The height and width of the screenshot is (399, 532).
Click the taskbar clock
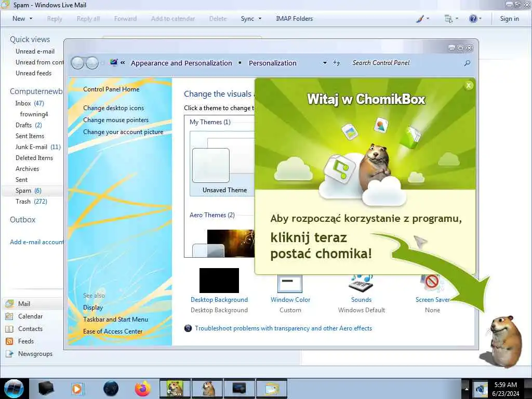[x=506, y=389]
